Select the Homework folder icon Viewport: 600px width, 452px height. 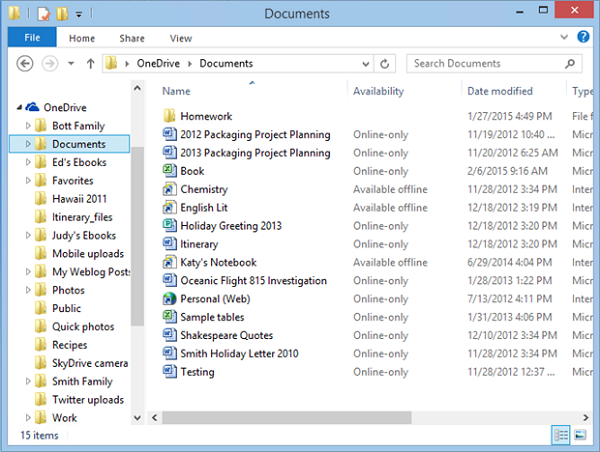[169, 116]
